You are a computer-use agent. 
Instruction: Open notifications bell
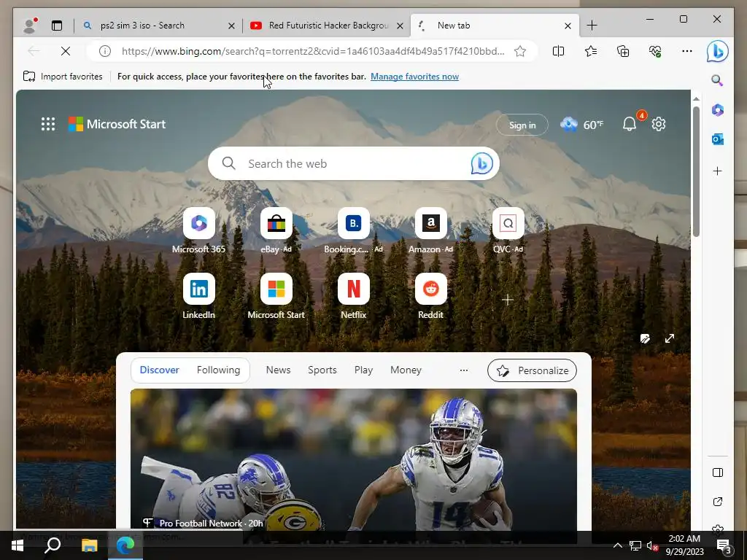630,124
